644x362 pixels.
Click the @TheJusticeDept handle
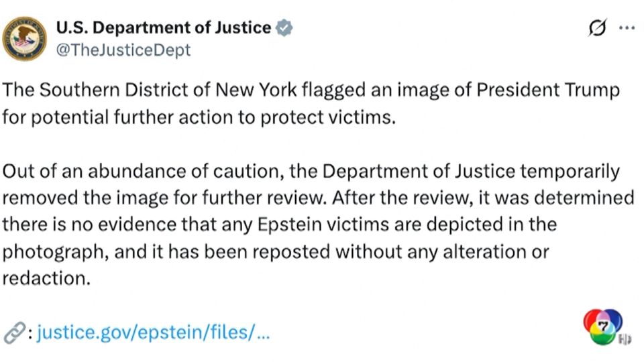click(123, 50)
